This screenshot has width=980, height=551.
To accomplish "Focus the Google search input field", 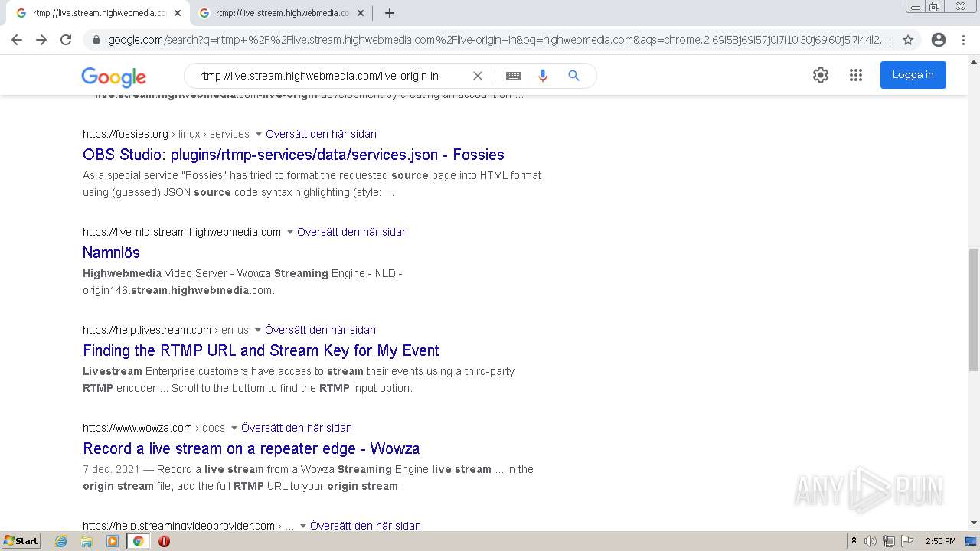I will (x=329, y=76).
